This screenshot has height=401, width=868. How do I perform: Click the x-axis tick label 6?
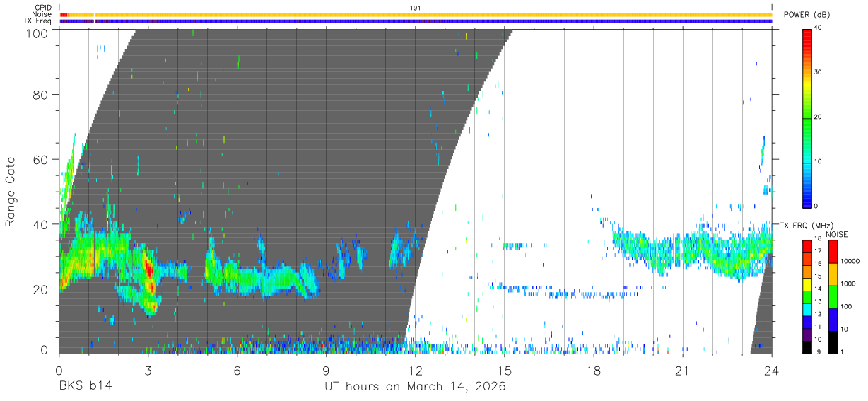[237, 371]
